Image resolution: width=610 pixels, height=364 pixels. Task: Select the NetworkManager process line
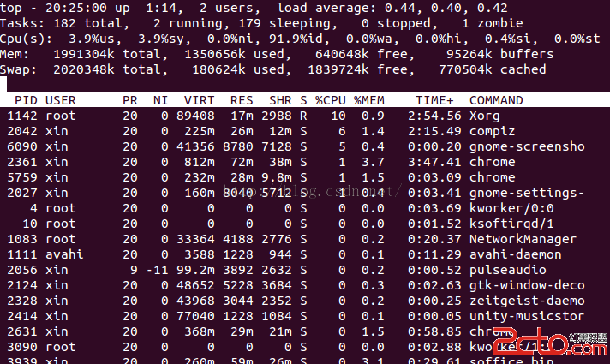pyautogui.click(x=305, y=239)
